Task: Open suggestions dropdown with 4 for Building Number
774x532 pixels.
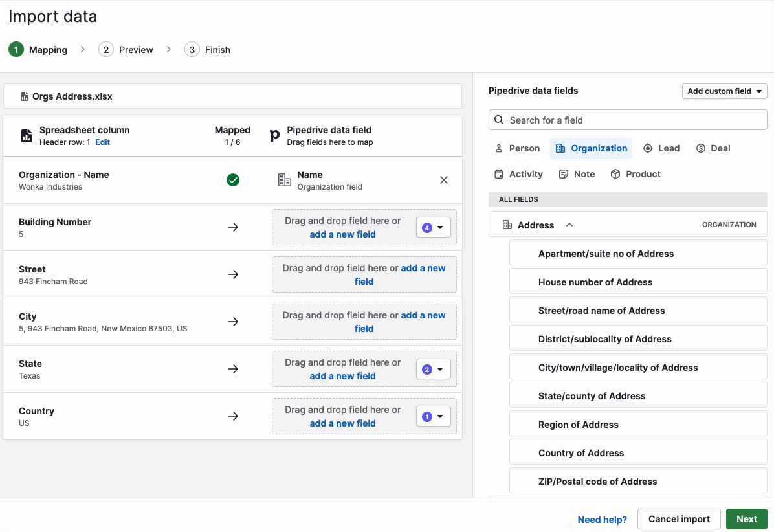Action: pos(434,228)
